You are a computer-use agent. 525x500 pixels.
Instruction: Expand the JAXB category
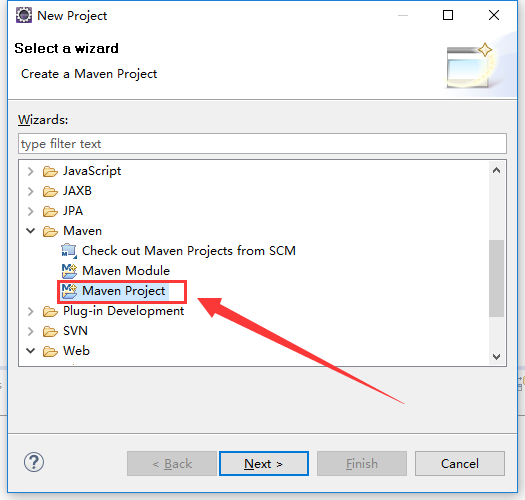click(31, 191)
